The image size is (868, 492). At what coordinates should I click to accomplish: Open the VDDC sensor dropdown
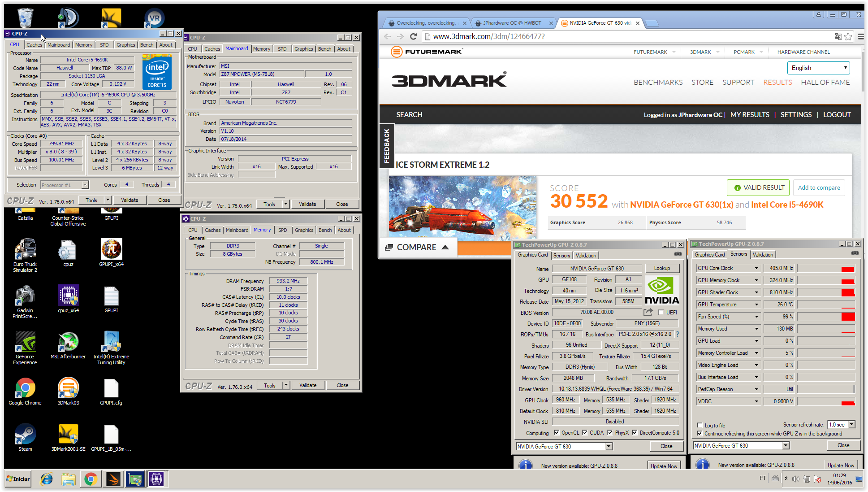pos(756,401)
